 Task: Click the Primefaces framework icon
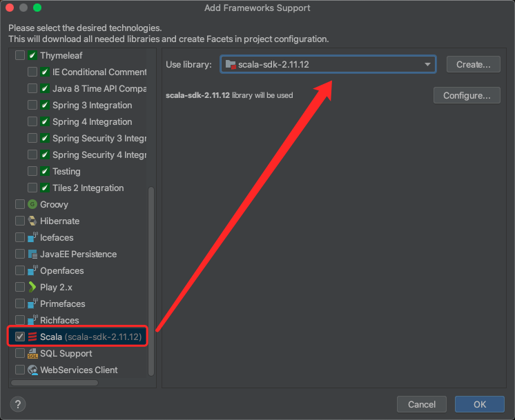tap(32, 303)
